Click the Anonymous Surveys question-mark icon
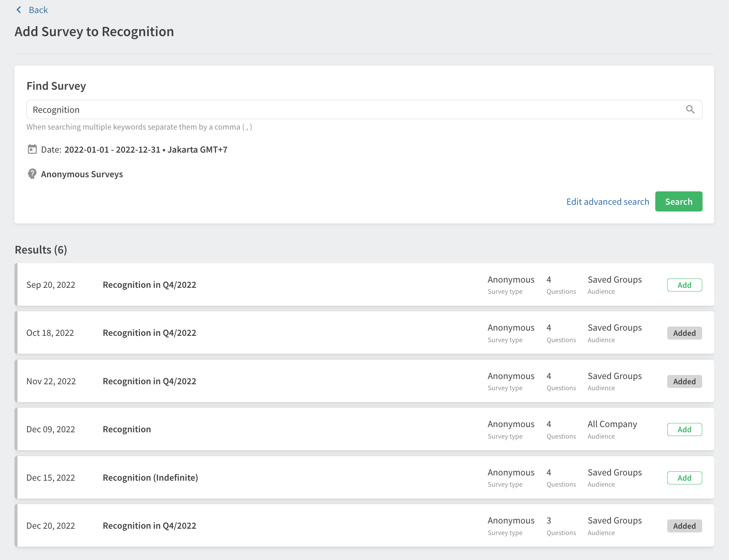The height and width of the screenshot is (560, 729). tap(32, 174)
